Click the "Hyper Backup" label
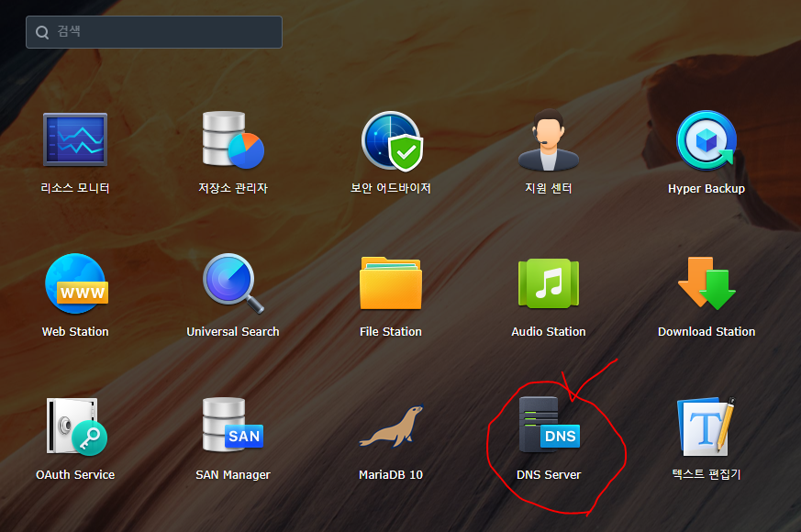This screenshot has height=532, width=801. coord(706,189)
